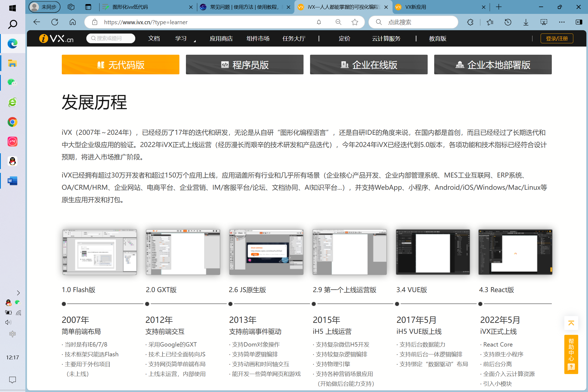Click the browser back arrow
The width and height of the screenshot is (588, 392).
click(x=37, y=22)
